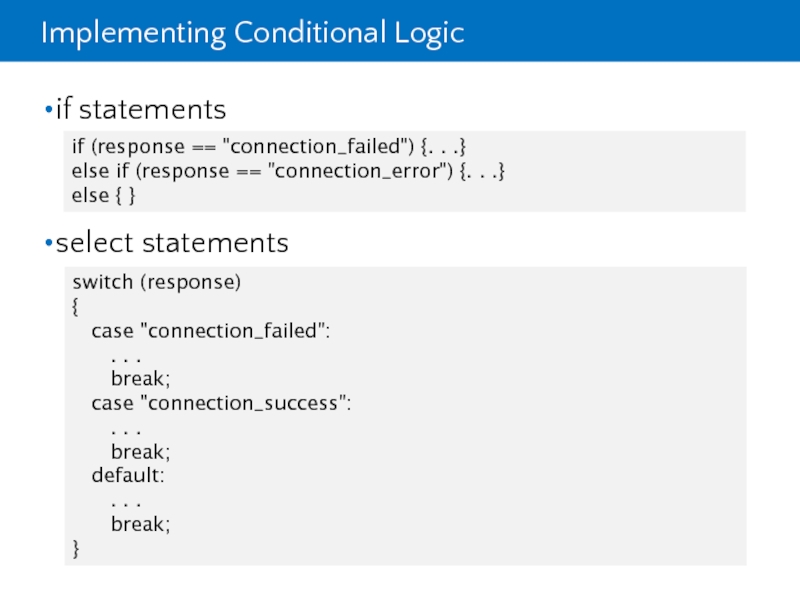Image resolution: width=800 pixels, height=600 pixels.
Task: Select the "if statements" heading text
Action: [141, 109]
